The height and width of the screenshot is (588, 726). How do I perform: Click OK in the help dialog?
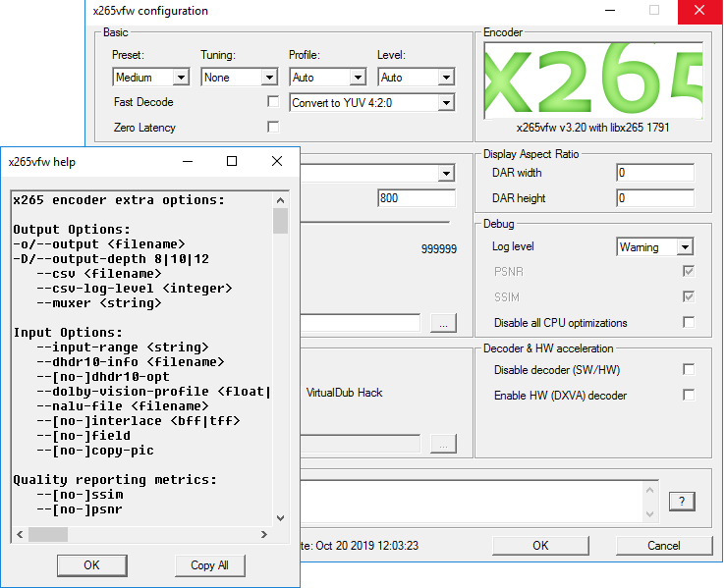91,564
